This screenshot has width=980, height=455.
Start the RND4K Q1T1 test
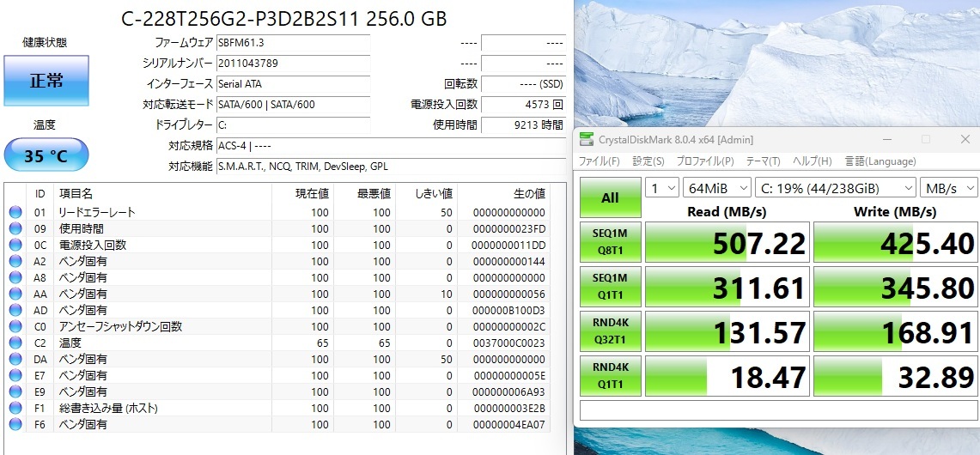coord(610,376)
